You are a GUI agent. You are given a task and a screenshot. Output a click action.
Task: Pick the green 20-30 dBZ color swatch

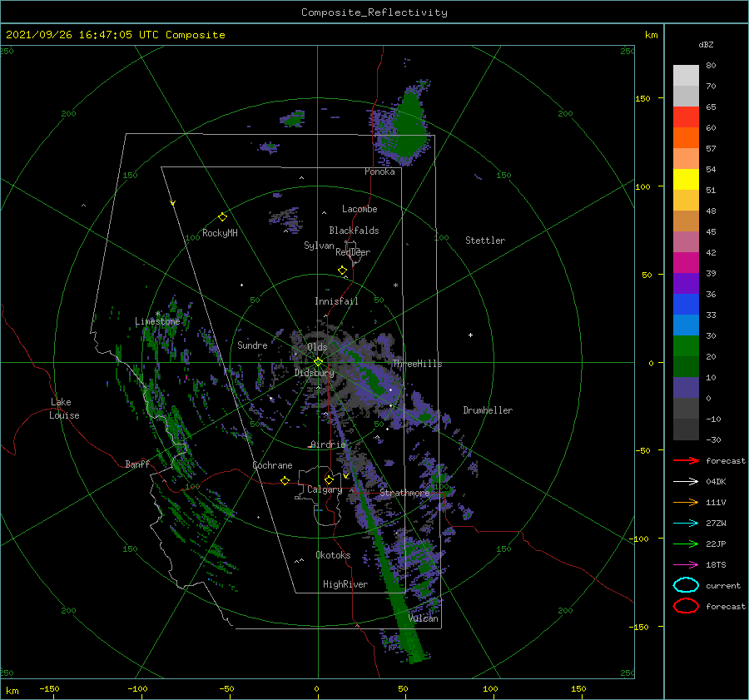(x=686, y=345)
